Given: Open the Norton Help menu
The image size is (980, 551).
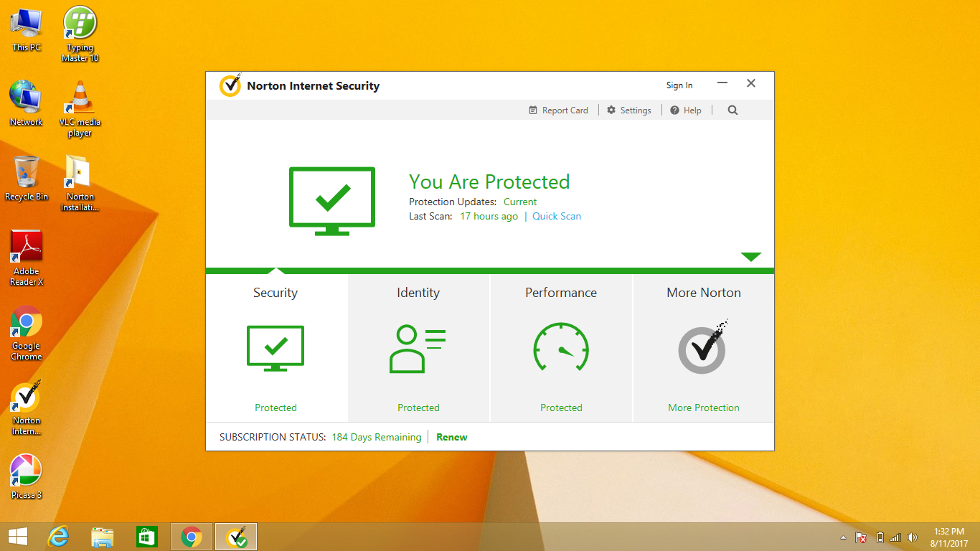Looking at the screenshot, I should (x=686, y=110).
